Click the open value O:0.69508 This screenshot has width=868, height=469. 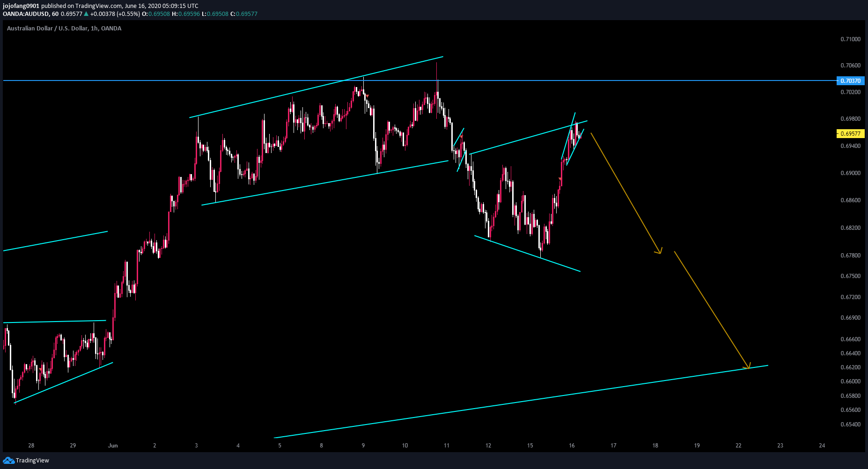156,14
